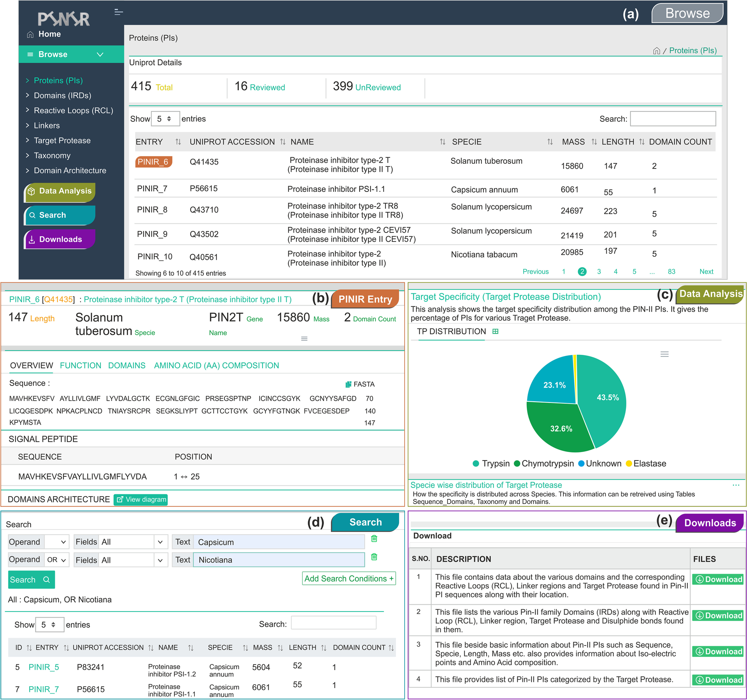Switch to the FUNCTION tab
This screenshot has height=700, width=747.
click(80, 366)
